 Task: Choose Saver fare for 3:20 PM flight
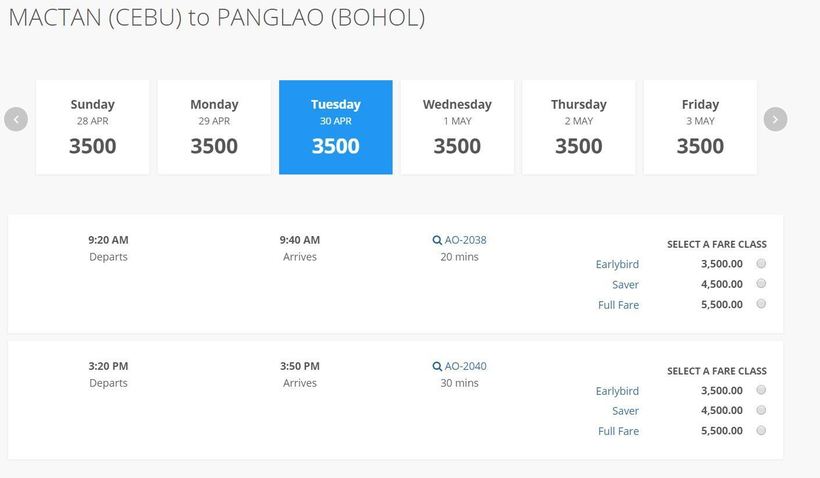761,410
